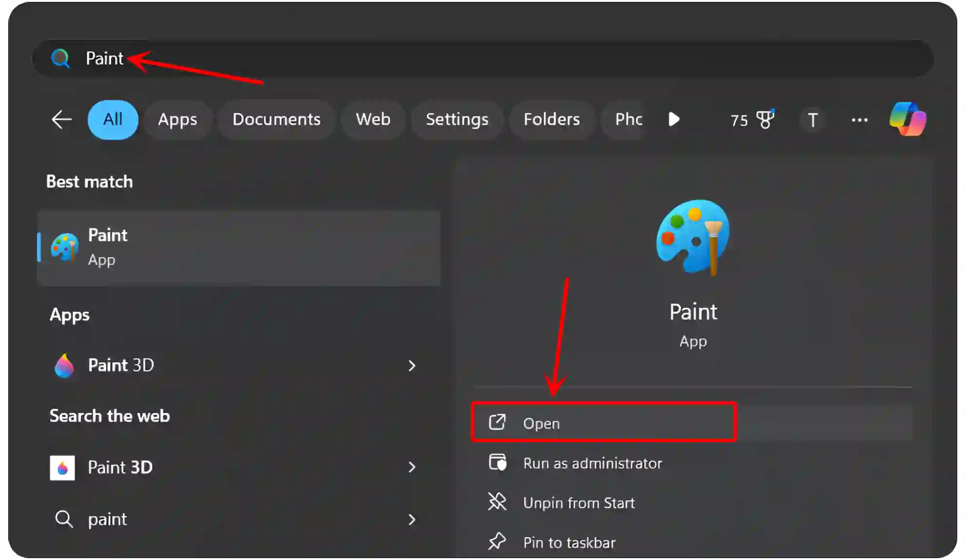Open the 75 rewards points trophy

753,120
